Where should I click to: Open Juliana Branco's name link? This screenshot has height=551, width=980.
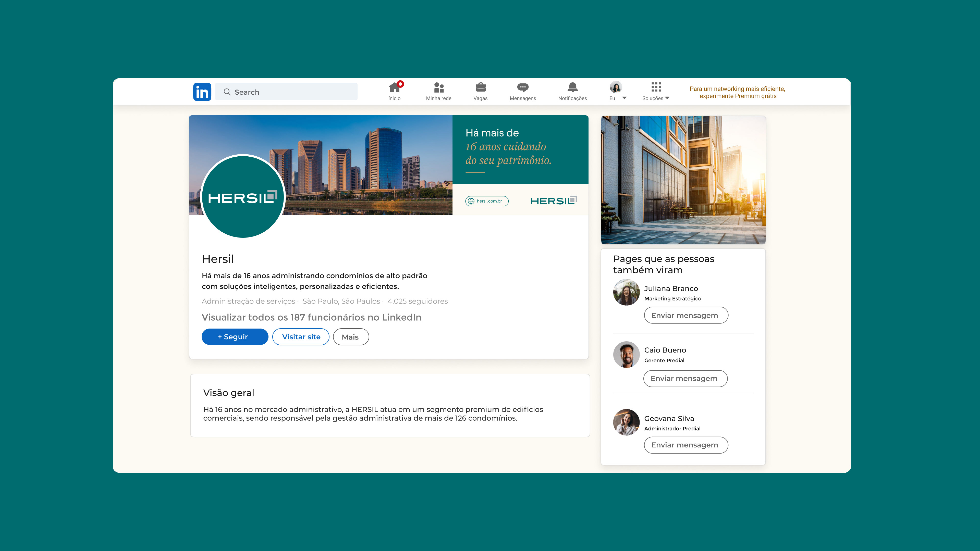tap(671, 289)
